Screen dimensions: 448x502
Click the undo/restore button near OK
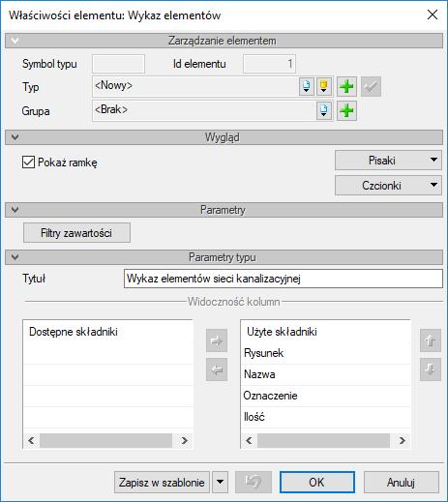[x=254, y=482]
